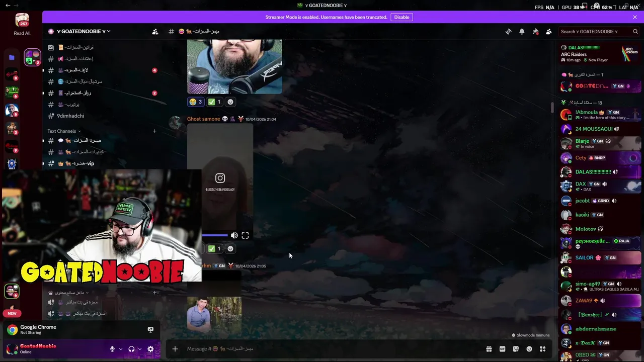Open the video in fullscreen
The width and height of the screenshot is (644, 362).
(245, 235)
